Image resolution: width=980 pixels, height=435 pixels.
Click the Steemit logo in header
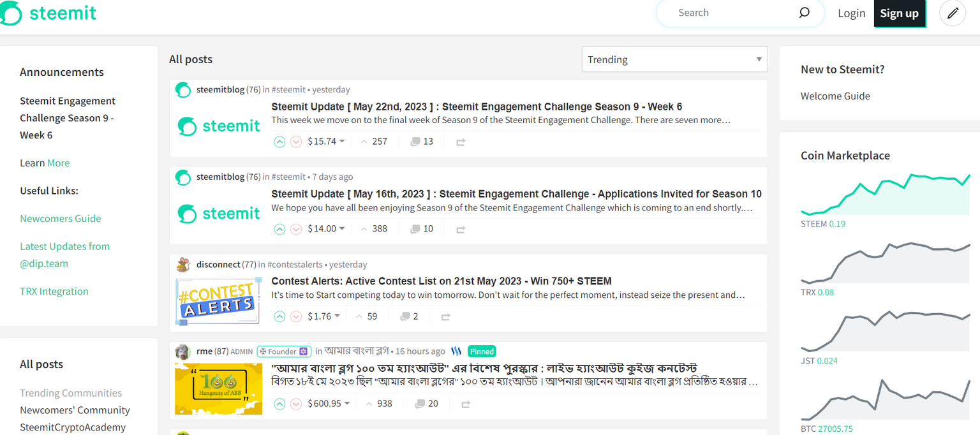click(x=48, y=13)
